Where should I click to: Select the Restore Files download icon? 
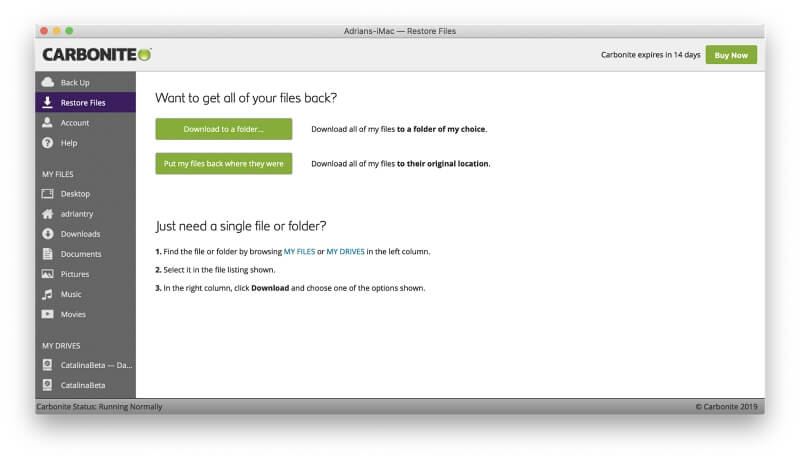coord(47,102)
